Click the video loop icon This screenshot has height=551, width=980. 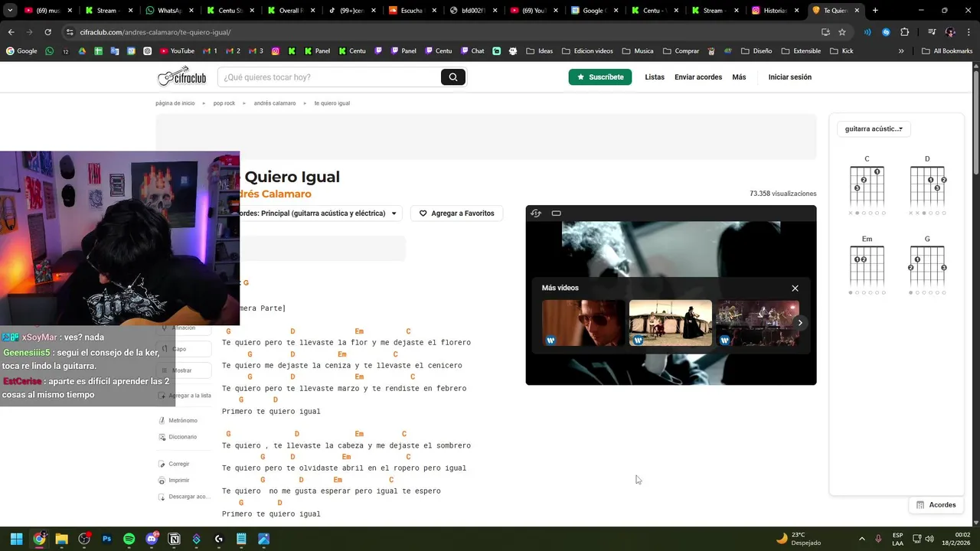point(536,214)
